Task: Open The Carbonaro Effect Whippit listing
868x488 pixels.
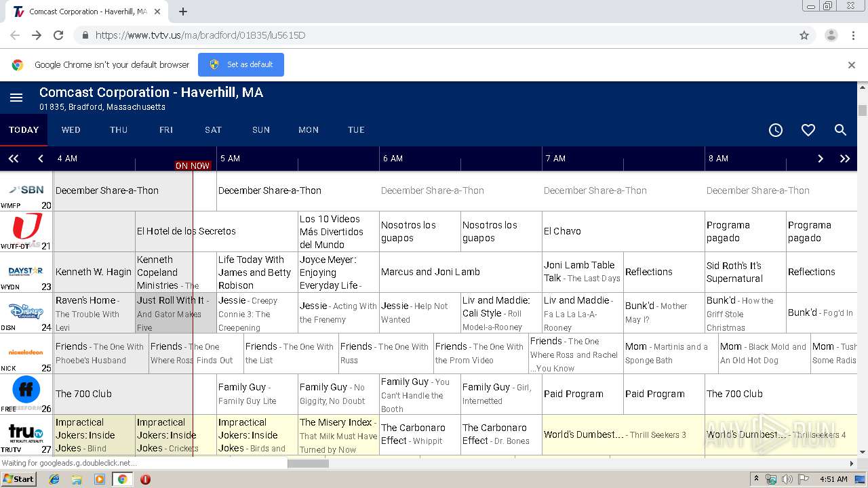Action: [x=420, y=435]
